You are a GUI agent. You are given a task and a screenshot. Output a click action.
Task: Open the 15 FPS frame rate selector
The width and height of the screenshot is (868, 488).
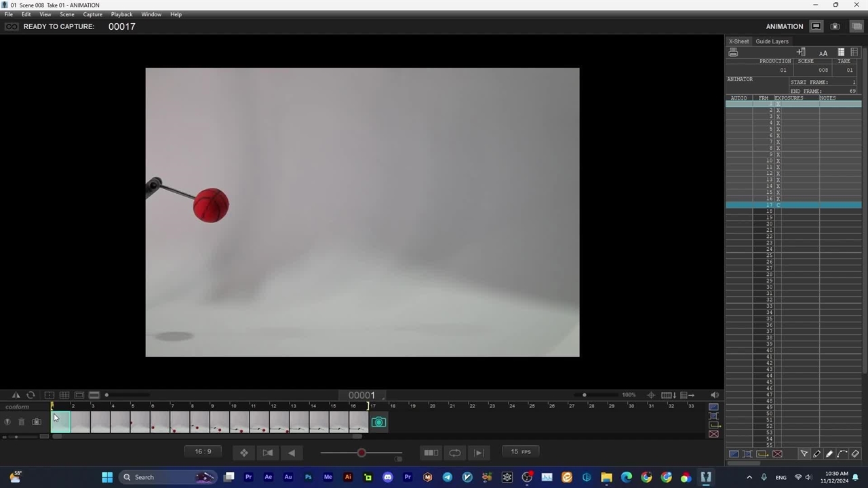click(521, 452)
